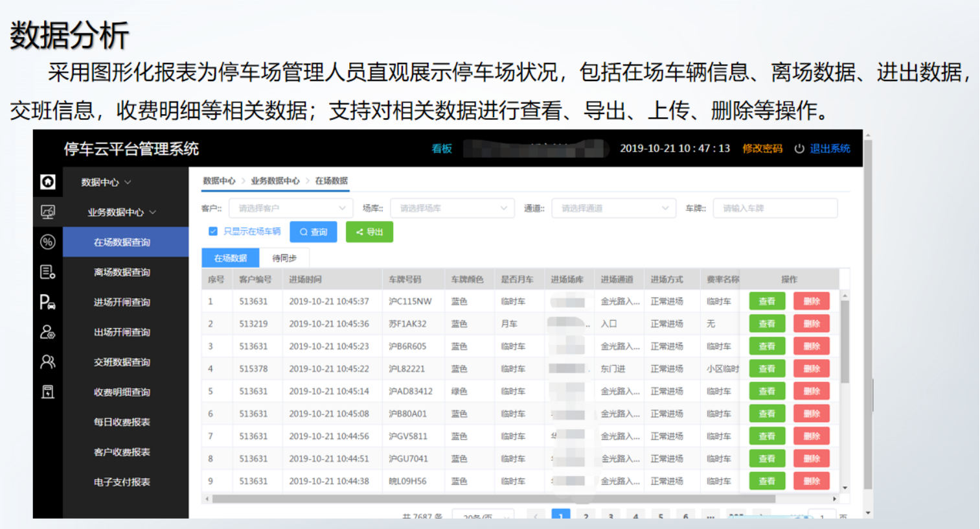Click the green 导出 button
This screenshot has width=980, height=529.
click(369, 232)
